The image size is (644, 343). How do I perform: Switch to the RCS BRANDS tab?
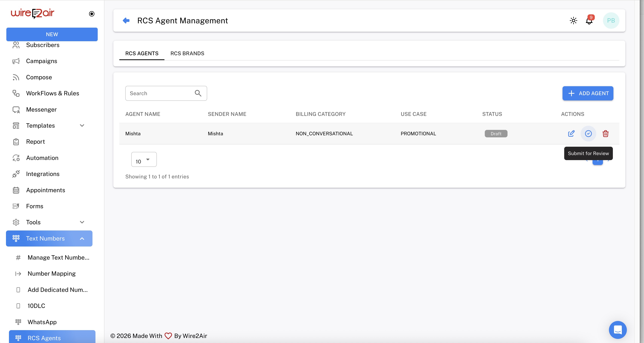tap(187, 53)
